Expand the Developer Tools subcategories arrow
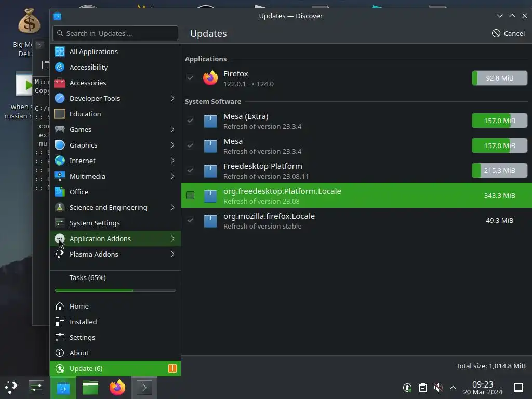Image resolution: width=532 pixels, height=399 pixels. 172,98
